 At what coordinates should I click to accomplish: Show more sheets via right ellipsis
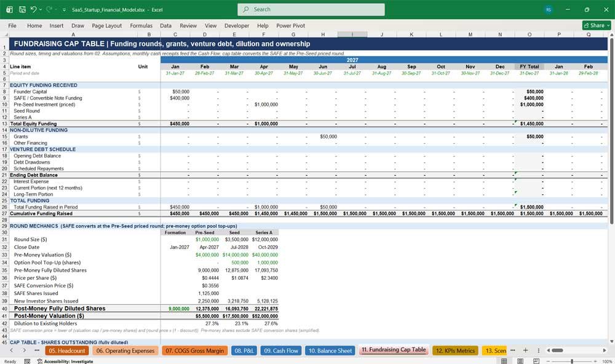coord(513,350)
